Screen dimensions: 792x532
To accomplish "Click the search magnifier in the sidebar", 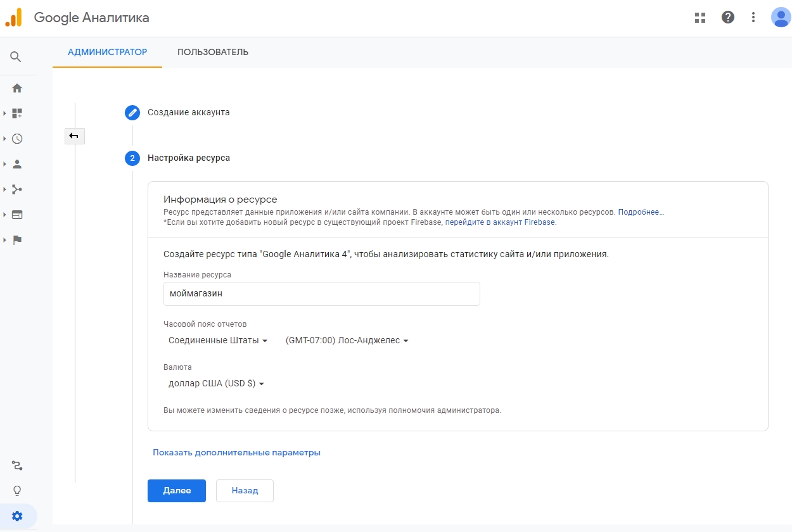I will point(16,57).
